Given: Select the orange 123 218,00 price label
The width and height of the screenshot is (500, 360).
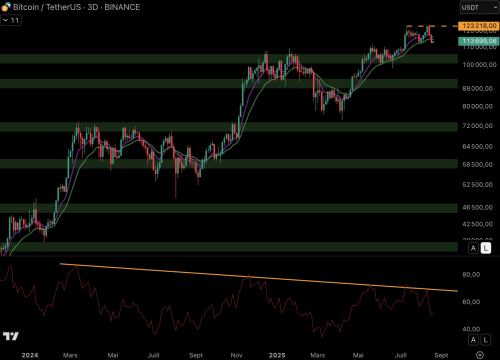Looking at the screenshot, I should pos(479,26).
